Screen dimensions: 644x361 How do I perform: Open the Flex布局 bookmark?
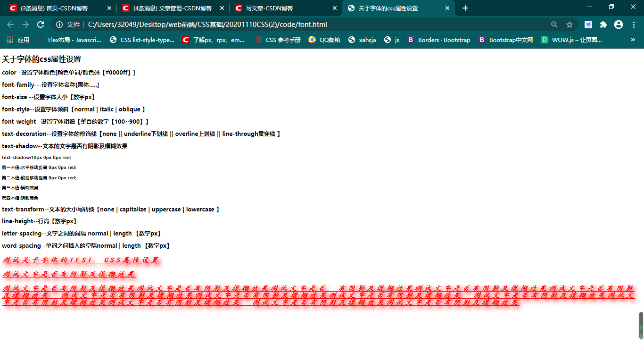click(x=69, y=40)
